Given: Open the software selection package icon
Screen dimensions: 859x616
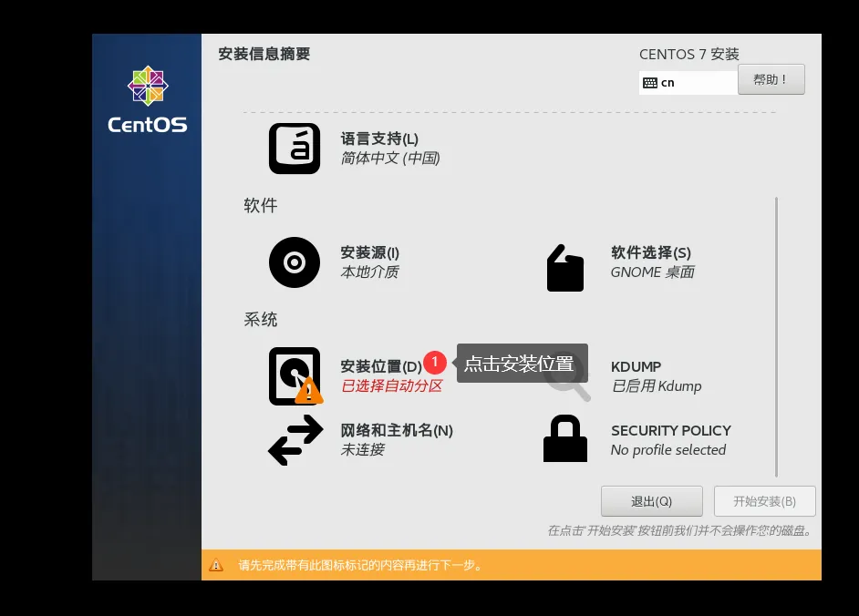Looking at the screenshot, I should [x=564, y=268].
